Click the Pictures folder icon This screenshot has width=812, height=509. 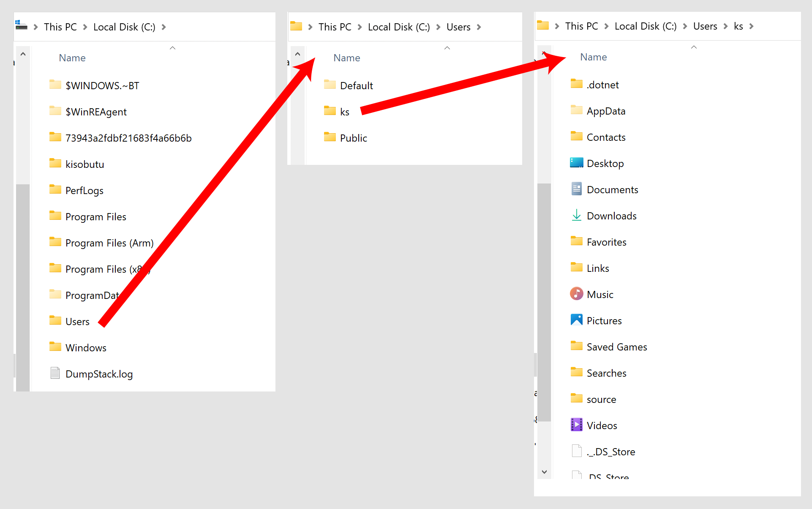pyautogui.click(x=576, y=320)
